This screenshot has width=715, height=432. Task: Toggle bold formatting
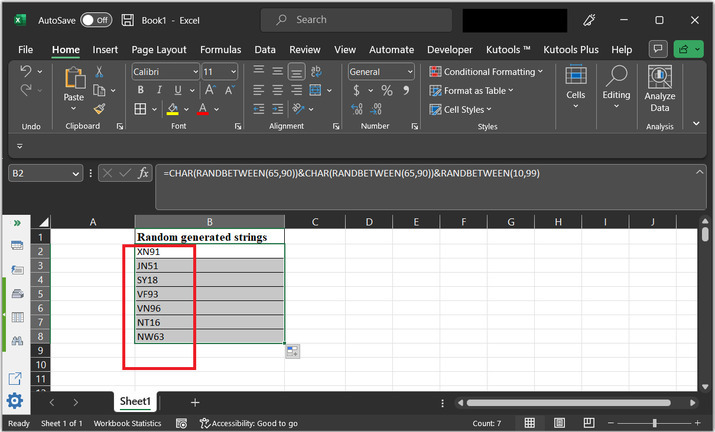click(140, 90)
